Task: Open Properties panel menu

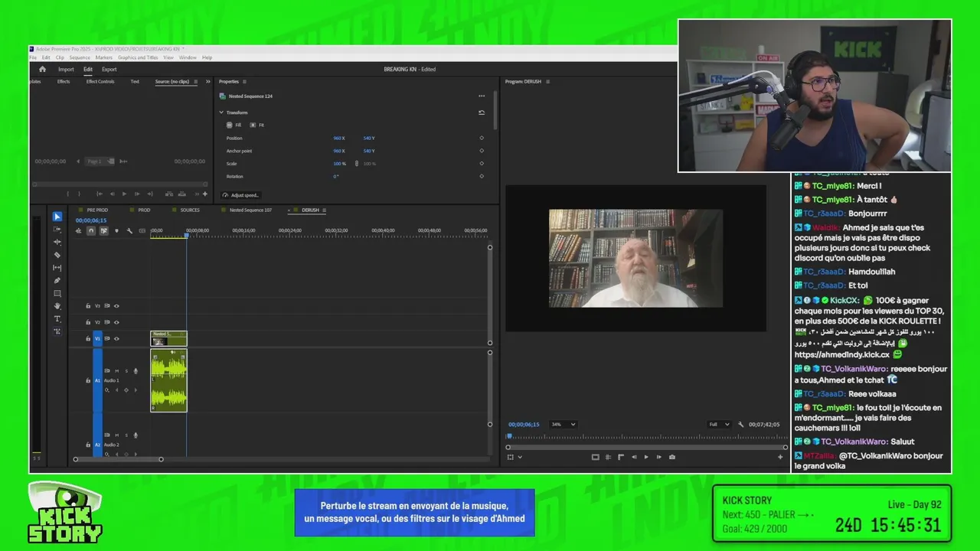Action: (245, 82)
